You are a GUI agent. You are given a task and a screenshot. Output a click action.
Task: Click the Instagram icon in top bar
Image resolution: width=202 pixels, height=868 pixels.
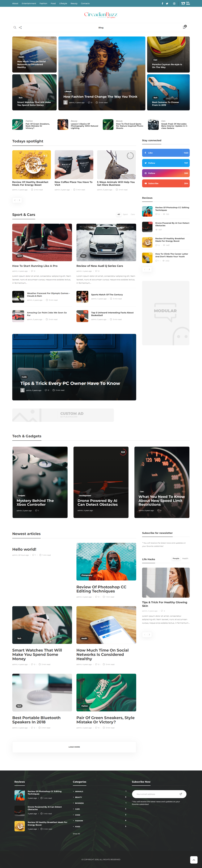[174, 3]
